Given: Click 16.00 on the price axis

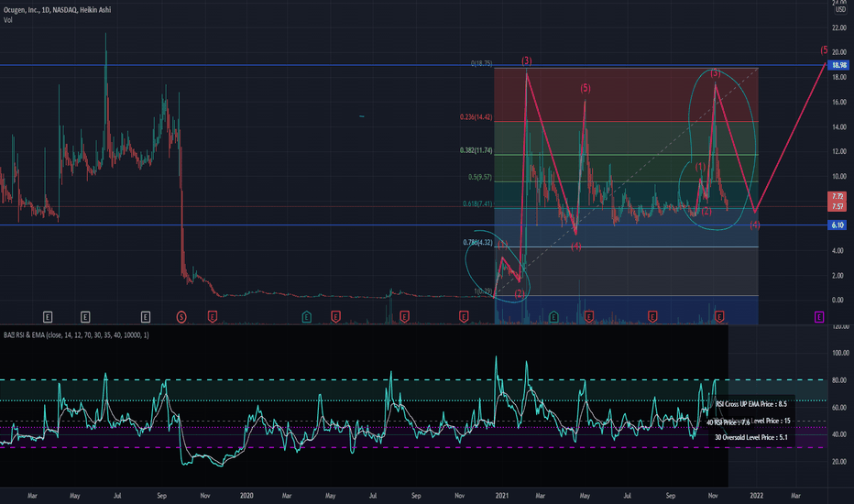Looking at the screenshot, I should click(x=838, y=102).
